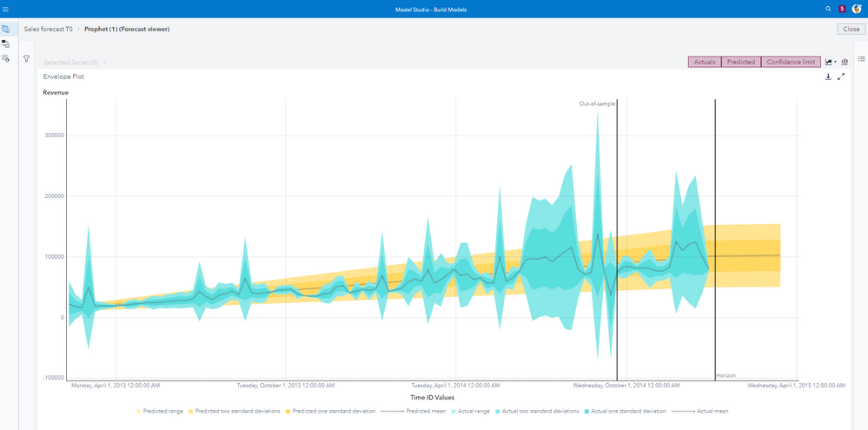Toggle the Confidence limit button

pyautogui.click(x=791, y=62)
